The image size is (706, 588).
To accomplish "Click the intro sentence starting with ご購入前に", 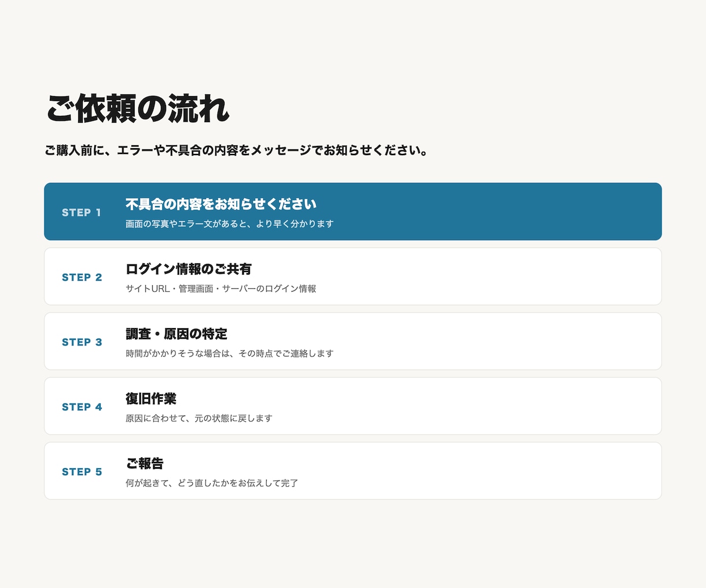I will pyautogui.click(x=236, y=150).
